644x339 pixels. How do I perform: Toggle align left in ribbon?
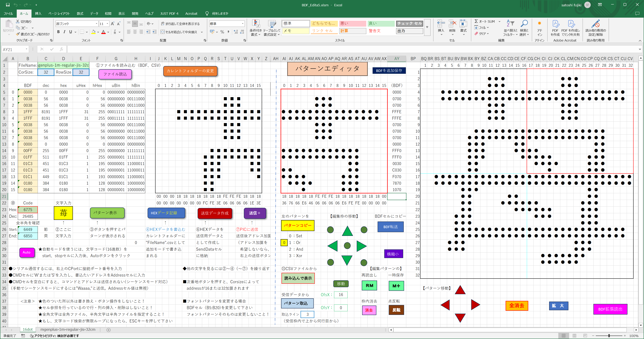pyautogui.click(x=129, y=32)
